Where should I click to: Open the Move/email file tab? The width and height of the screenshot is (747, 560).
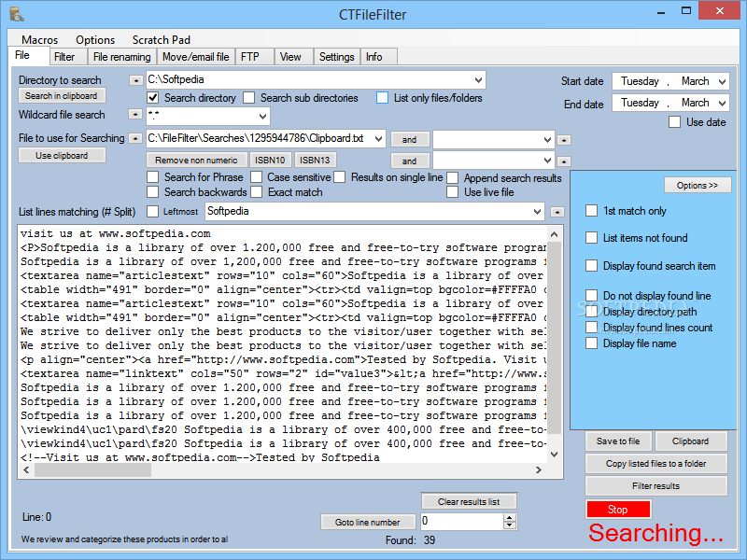pyautogui.click(x=196, y=57)
